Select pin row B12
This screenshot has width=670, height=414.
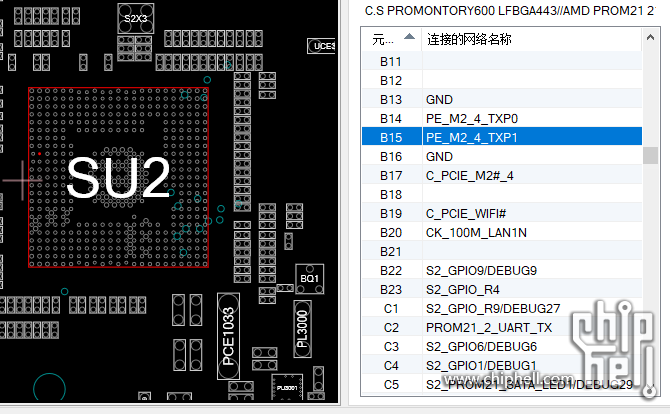point(502,80)
